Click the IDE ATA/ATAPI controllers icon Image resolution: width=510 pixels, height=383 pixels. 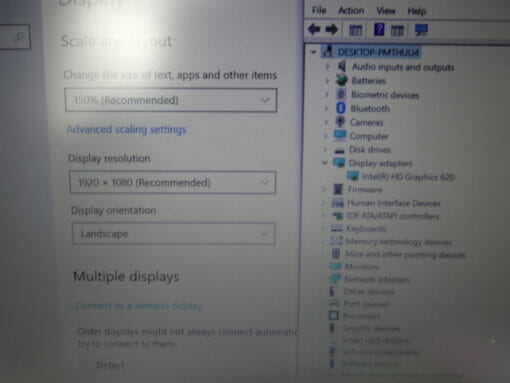click(x=337, y=216)
